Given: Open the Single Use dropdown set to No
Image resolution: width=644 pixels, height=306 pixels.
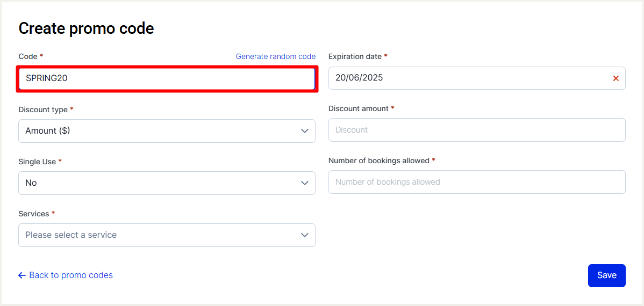Looking at the screenshot, I should coord(167,183).
